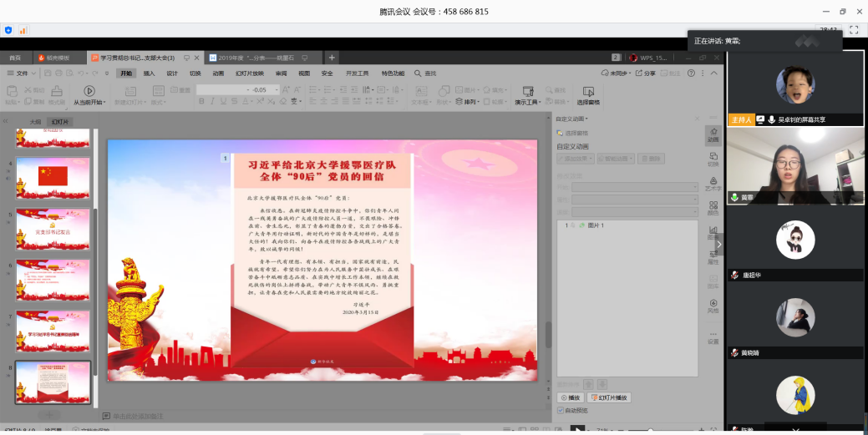
Task: Select the 插入 ribbon tab
Action: coord(149,73)
